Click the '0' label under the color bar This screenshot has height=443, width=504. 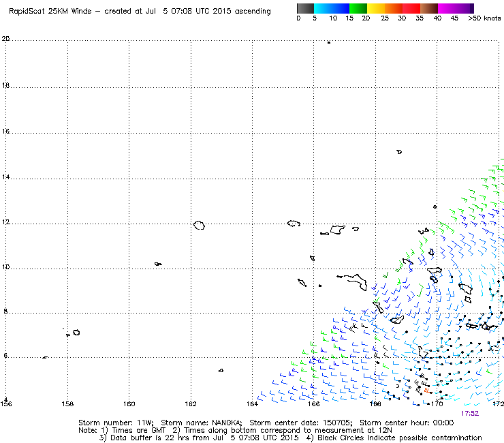point(298,18)
